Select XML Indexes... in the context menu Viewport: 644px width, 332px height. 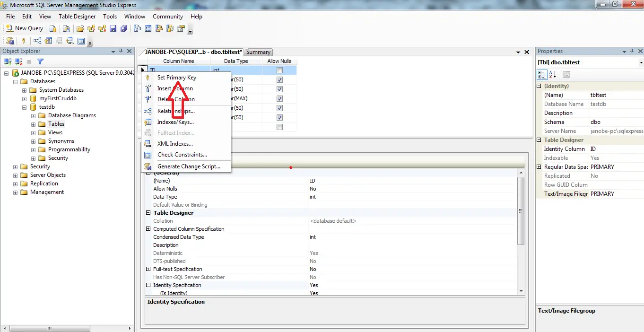point(186,144)
